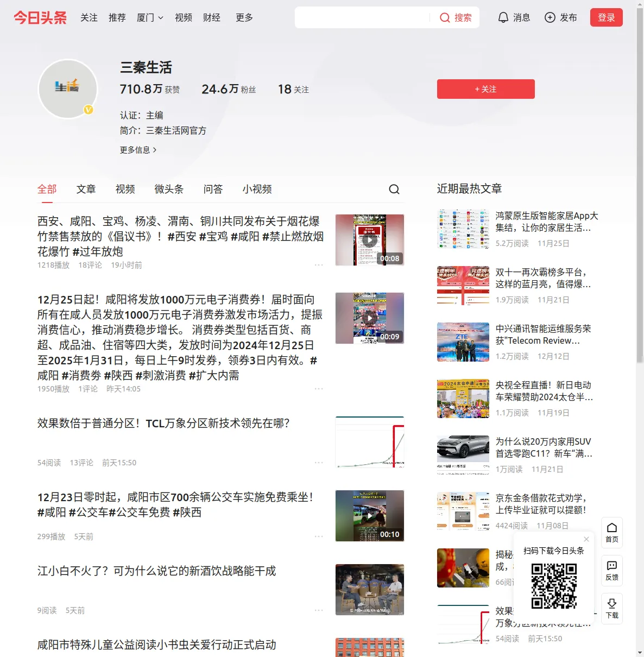Open the 烟花爆竹禁售禁放 倡议书 post
The image size is (644, 657).
click(181, 236)
